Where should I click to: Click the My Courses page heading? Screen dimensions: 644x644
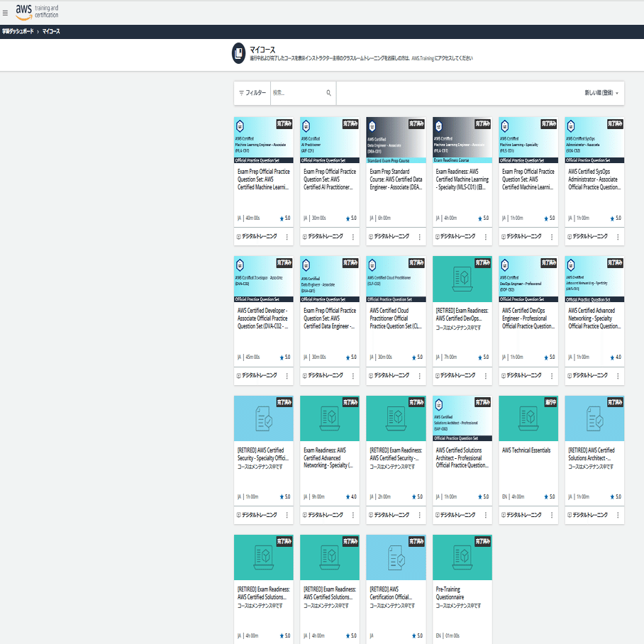[x=262, y=50]
